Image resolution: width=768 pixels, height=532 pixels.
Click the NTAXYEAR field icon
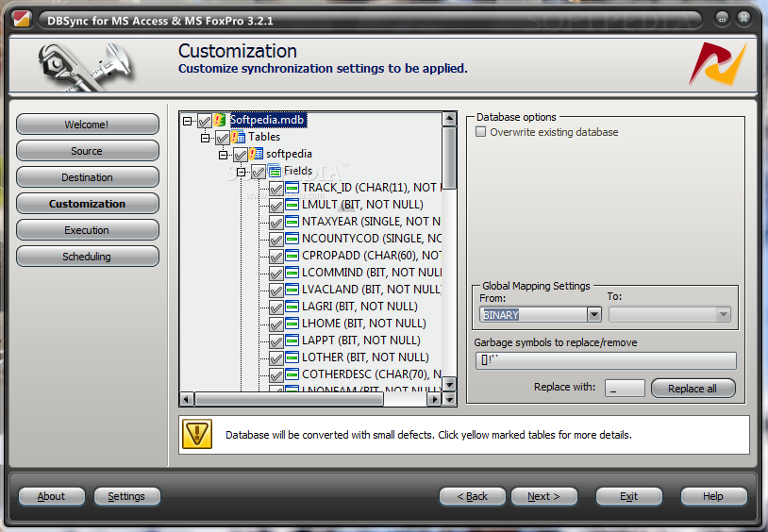[x=292, y=222]
